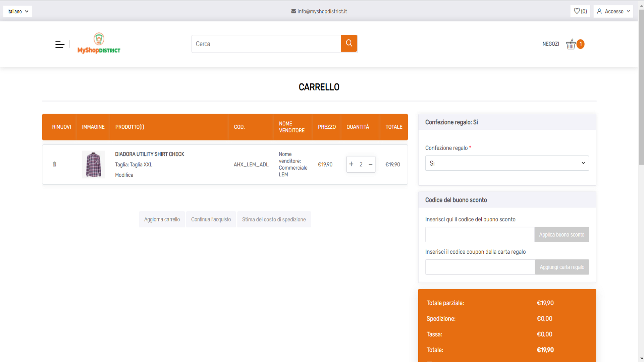Click the plaid shirt product thumbnail
Viewport: 644px width, 362px height.
click(94, 164)
